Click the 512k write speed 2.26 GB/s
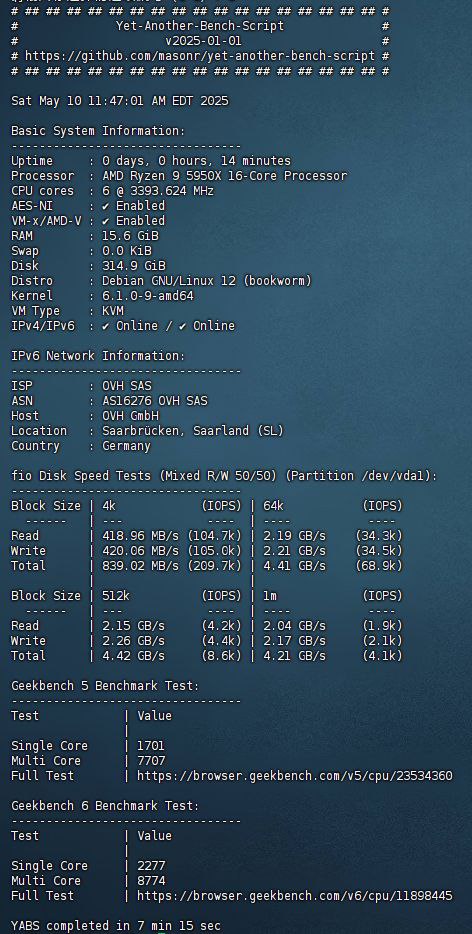 coord(133,640)
